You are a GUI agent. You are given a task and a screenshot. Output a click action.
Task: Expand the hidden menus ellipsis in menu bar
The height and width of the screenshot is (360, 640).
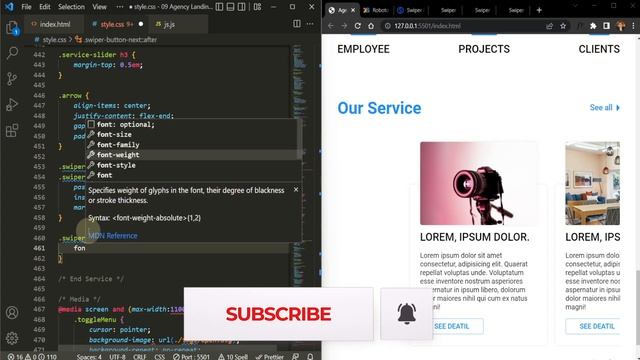click(x=120, y=7)
